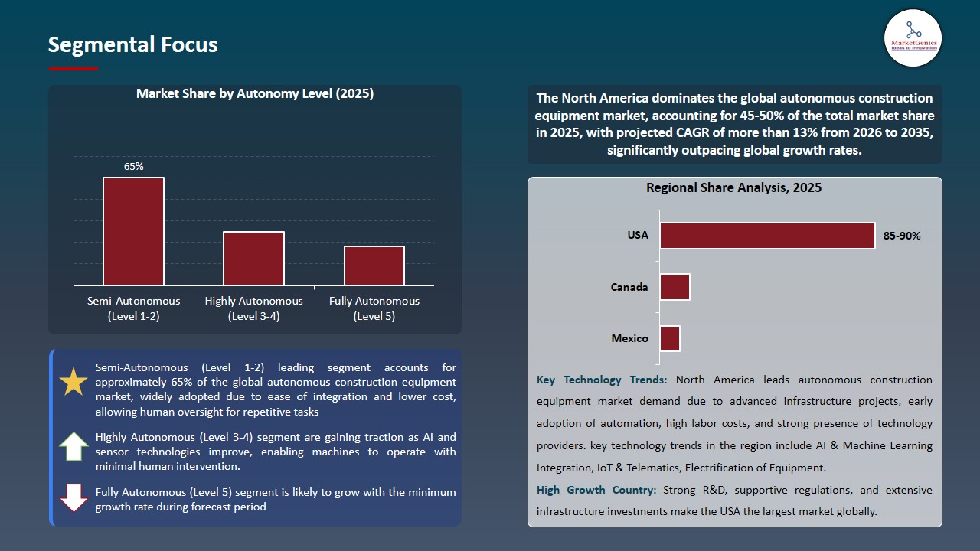Click the Market Share by Autonomy Level title
Screen dimensions: 980x551
(255, 93)
